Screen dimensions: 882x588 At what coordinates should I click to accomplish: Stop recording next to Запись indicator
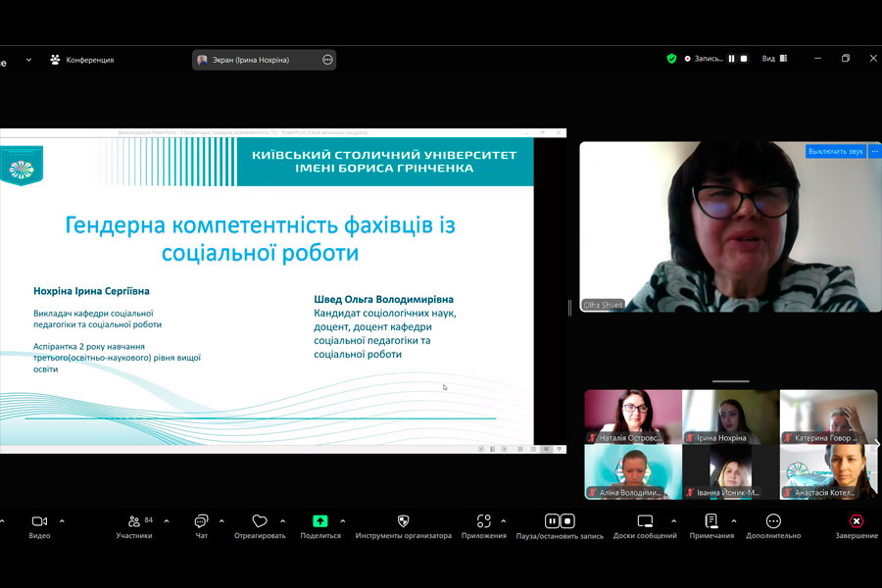(744, 59)
